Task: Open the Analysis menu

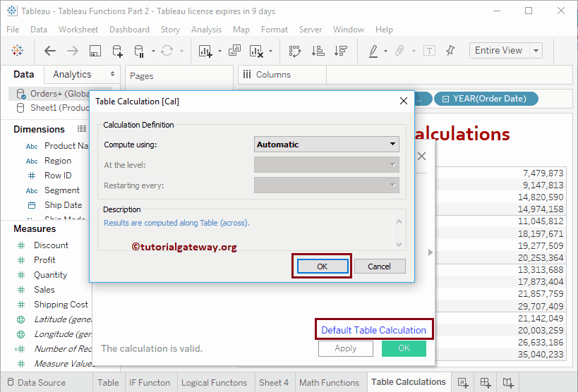Action: tap(206, 30)
